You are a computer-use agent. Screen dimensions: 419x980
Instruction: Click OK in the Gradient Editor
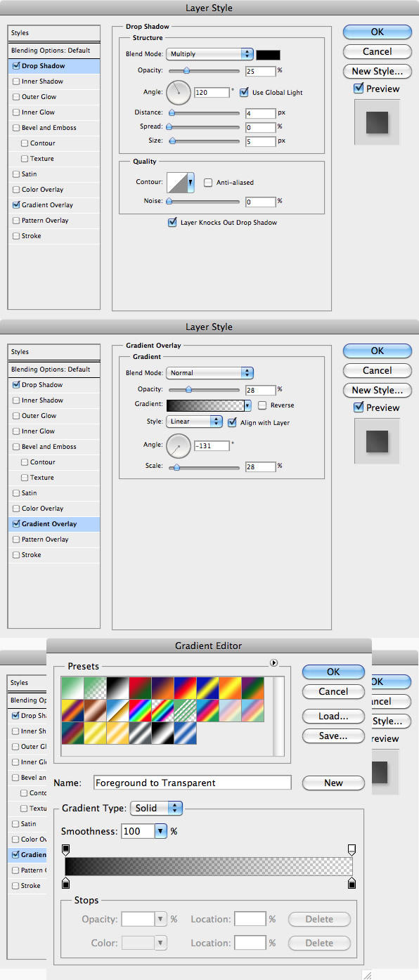pos(333,672)
